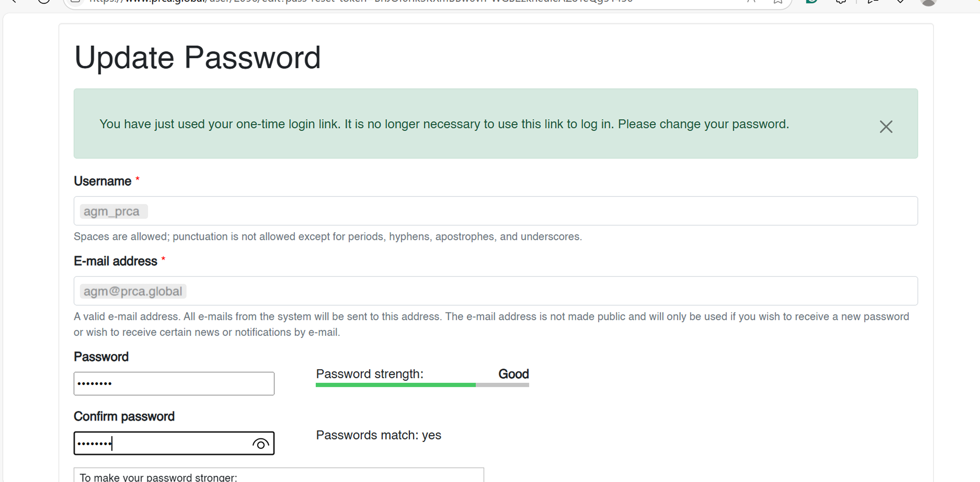The height and width of the screenshot is (482, 980).
Task: Open the browser profile avatar
Action: point(928,2)
